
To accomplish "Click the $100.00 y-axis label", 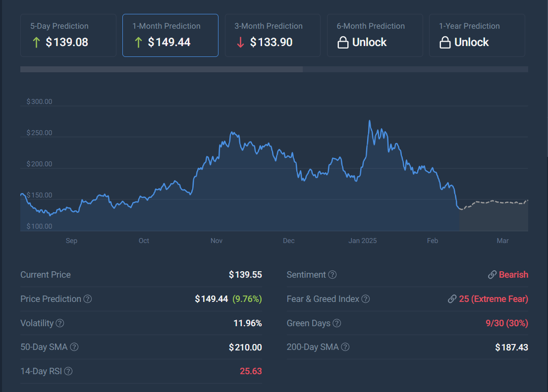I will pyautogui.click(x=40, y=226).
